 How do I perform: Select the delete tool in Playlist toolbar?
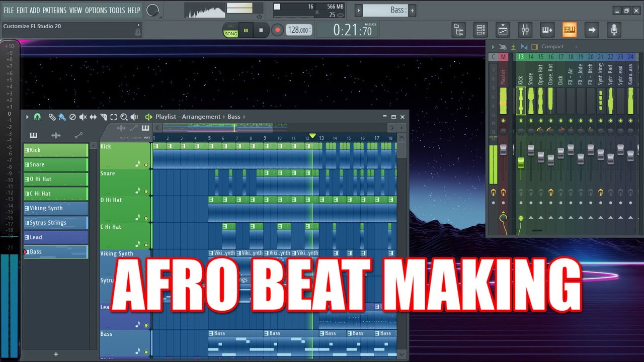click(72, 117)
